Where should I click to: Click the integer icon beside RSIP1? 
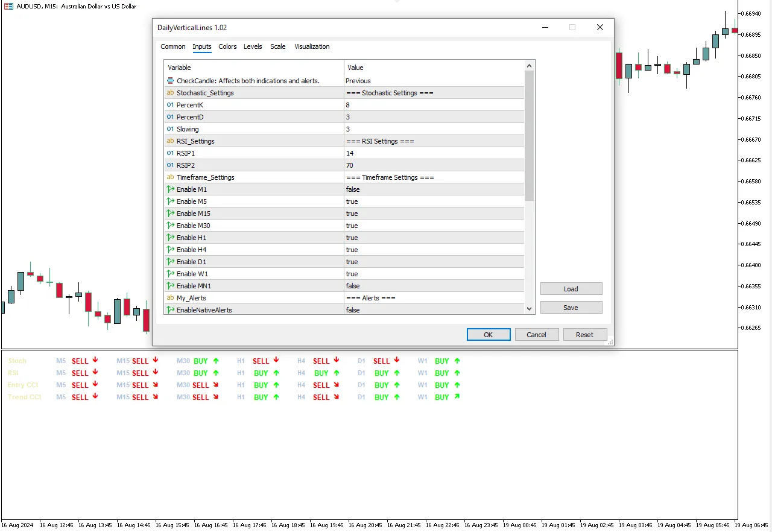point(170,153)
